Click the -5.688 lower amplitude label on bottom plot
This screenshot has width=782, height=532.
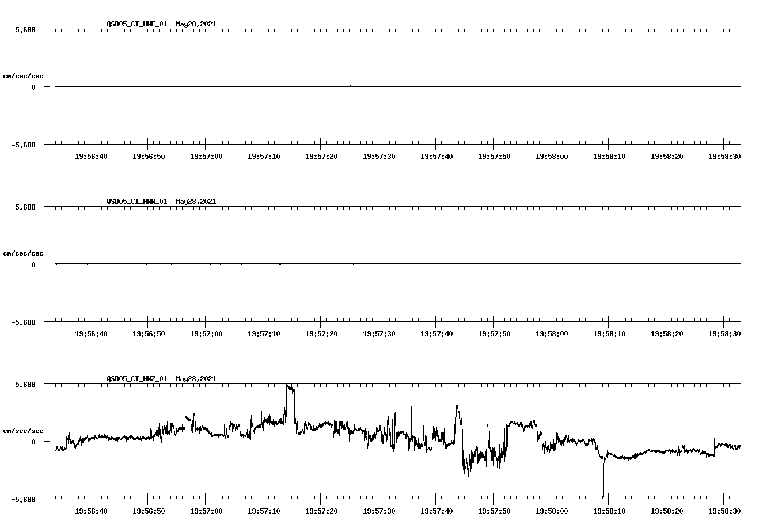click(x=22, y=499)
